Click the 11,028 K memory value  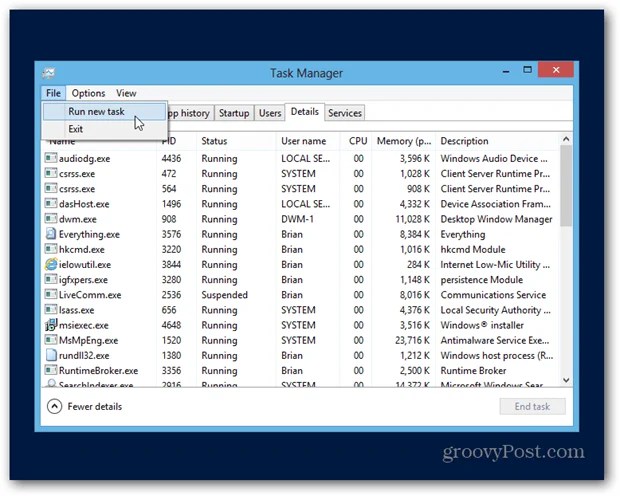pyautogui.click(x=412, y=219)
